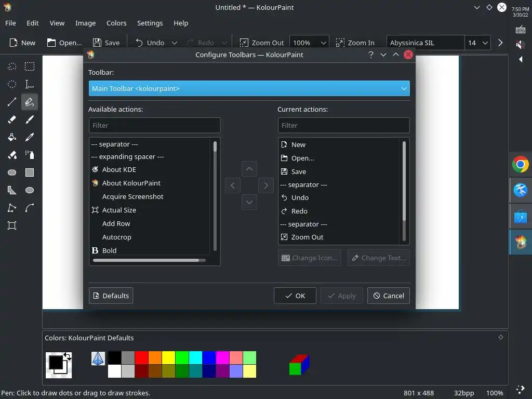The width and height of the screenshot is (532, 399).
Task: Select the Color Eraser tool
Action: tap(12, 155)
